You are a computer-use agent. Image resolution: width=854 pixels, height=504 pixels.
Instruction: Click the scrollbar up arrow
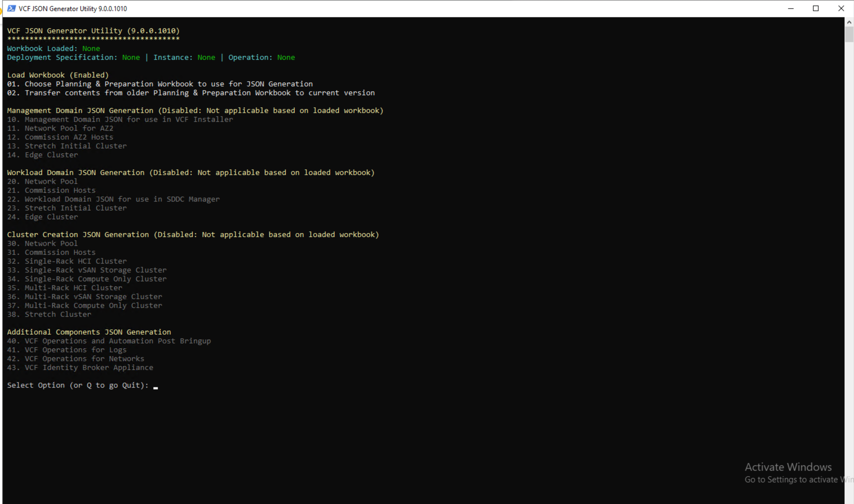point(849,22)
